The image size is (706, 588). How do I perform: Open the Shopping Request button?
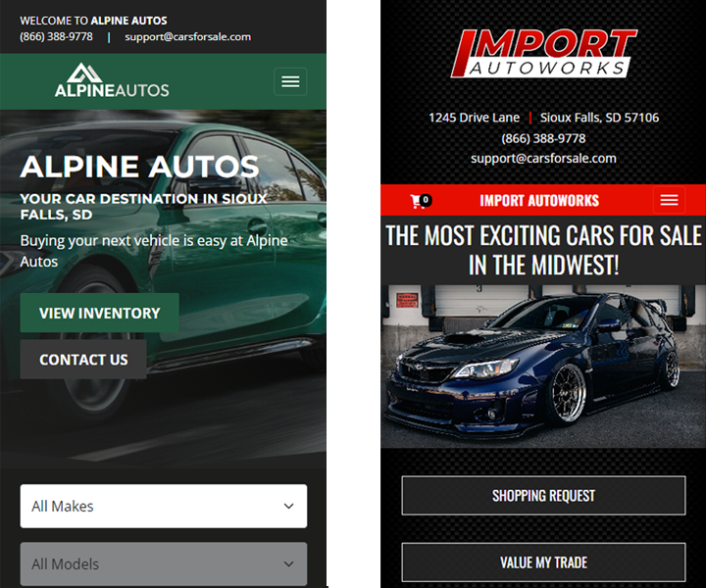click(x=543, y=495)
